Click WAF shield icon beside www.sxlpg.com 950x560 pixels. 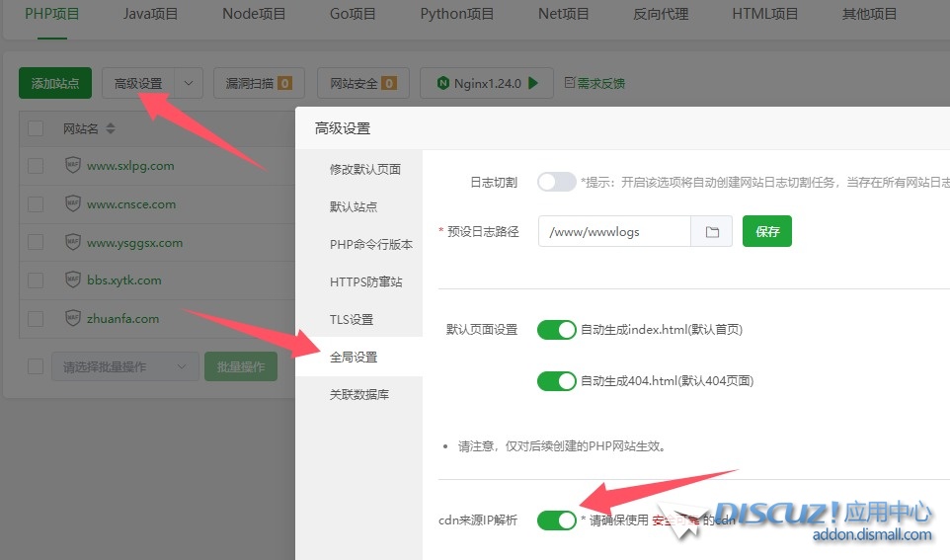tap(72, 166)
